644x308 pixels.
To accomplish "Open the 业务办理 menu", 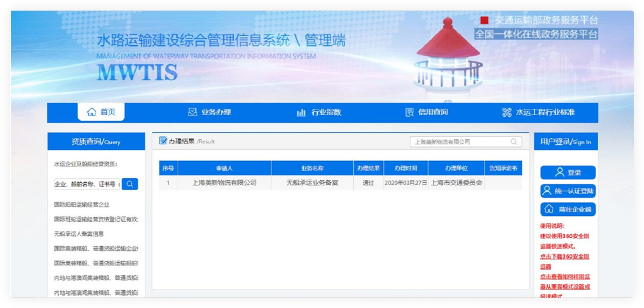I will (x=209, y=112).
